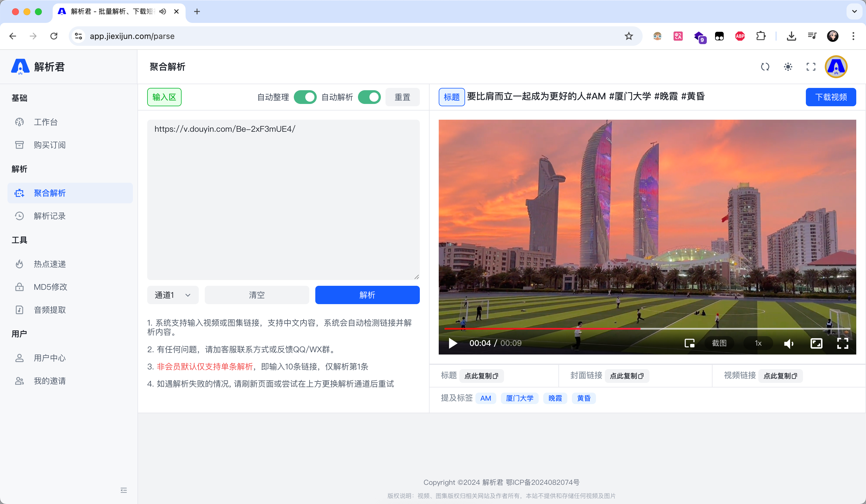Image resolution: width=866 pixels, height=504 pixels.
Task: Click the address bar URL
Action: tap(132, 36)
